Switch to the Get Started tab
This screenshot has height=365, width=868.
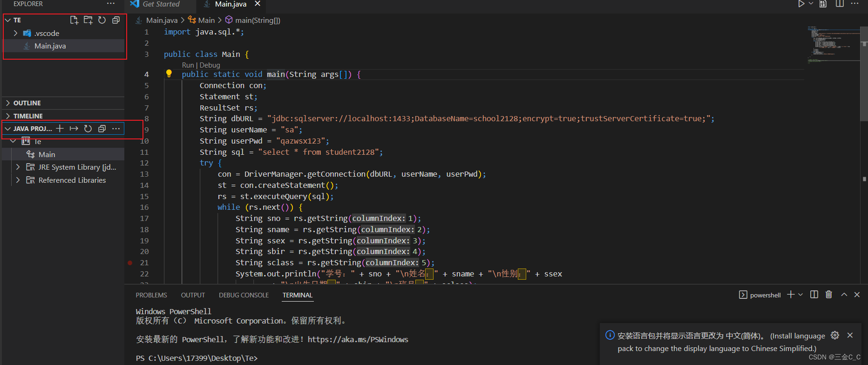(161, 4)
